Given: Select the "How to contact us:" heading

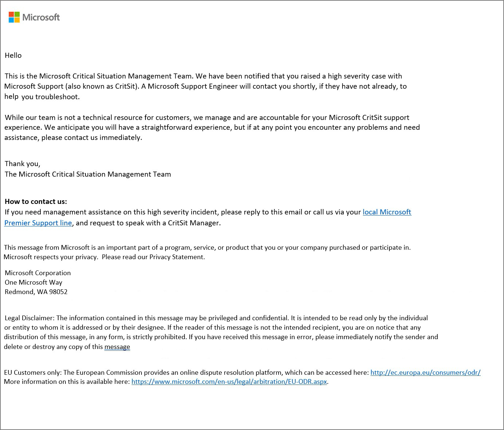Looking at the screenshot, I should click(36, 201).
